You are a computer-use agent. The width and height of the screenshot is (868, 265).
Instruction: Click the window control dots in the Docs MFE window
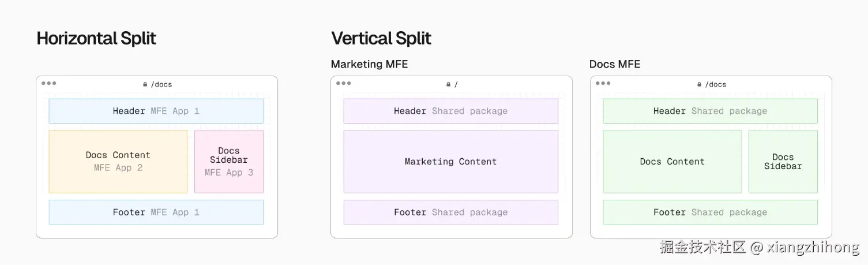(x=603, y=83)
